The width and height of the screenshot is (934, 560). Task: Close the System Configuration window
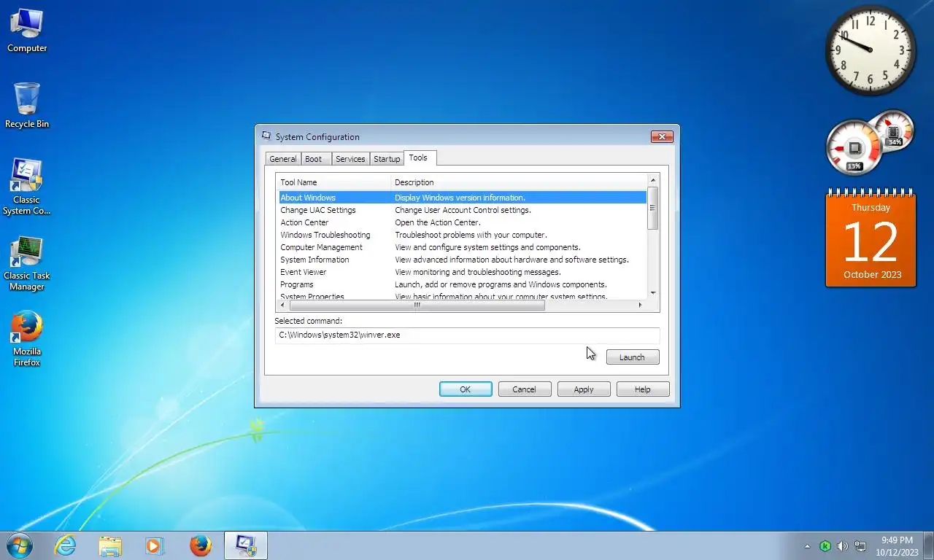[x=662, y=136]
